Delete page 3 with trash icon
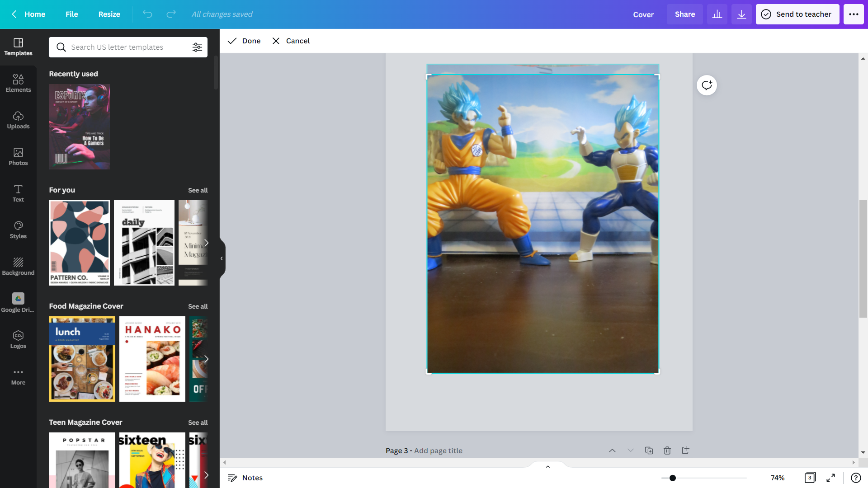Image resolution: width=868 pixels, height=488 pixels. point(667,450)
